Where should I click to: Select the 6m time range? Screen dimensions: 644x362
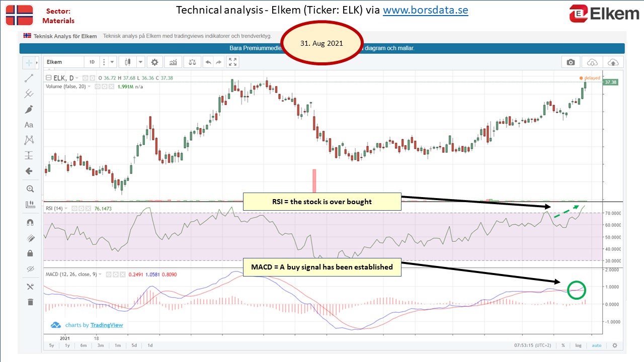pyautogui.click(x=84, y=345)
